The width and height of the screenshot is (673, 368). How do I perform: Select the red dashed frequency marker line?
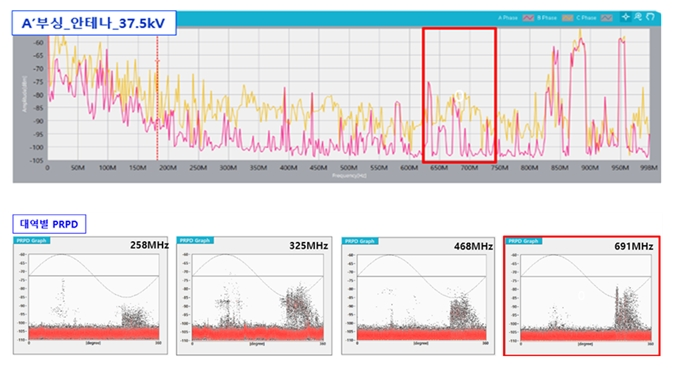tap(157, 99)
